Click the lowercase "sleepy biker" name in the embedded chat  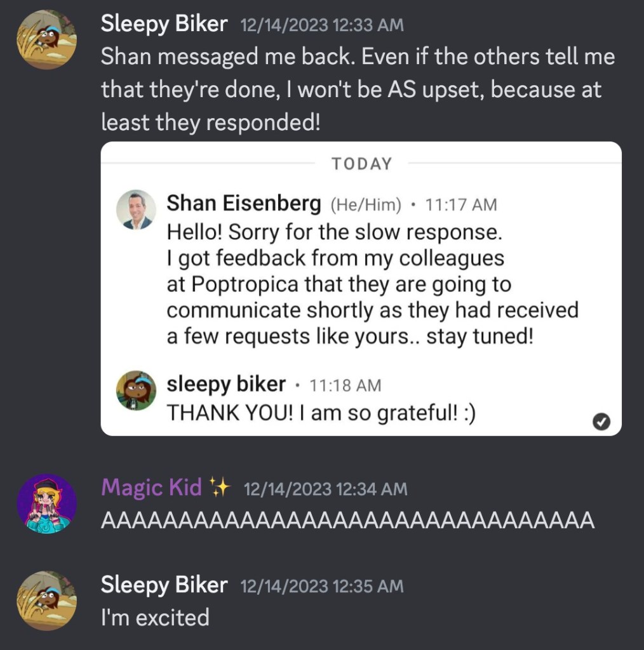click(x=226, y=384)
